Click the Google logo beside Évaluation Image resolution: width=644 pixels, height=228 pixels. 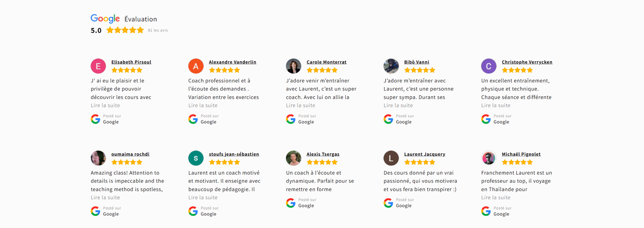click(105, 18)
